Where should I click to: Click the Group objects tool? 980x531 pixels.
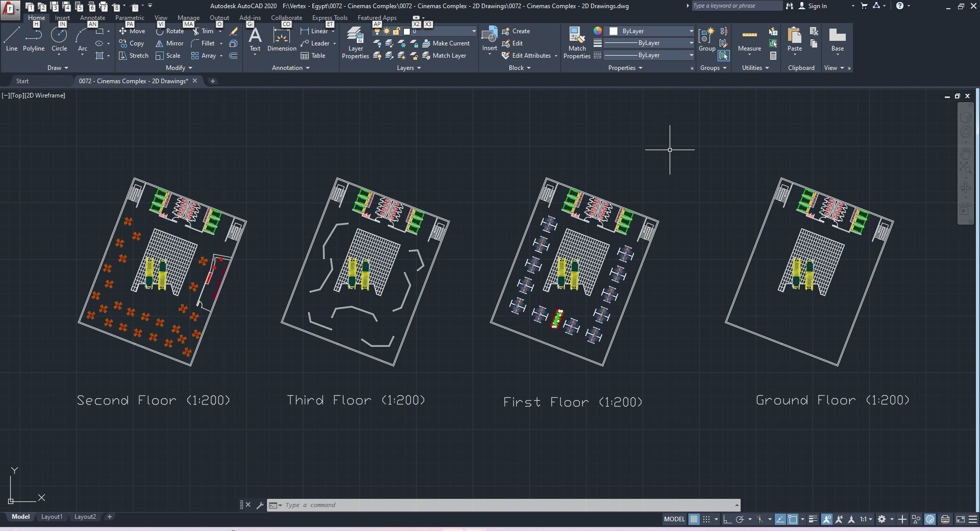coord(707,39)
